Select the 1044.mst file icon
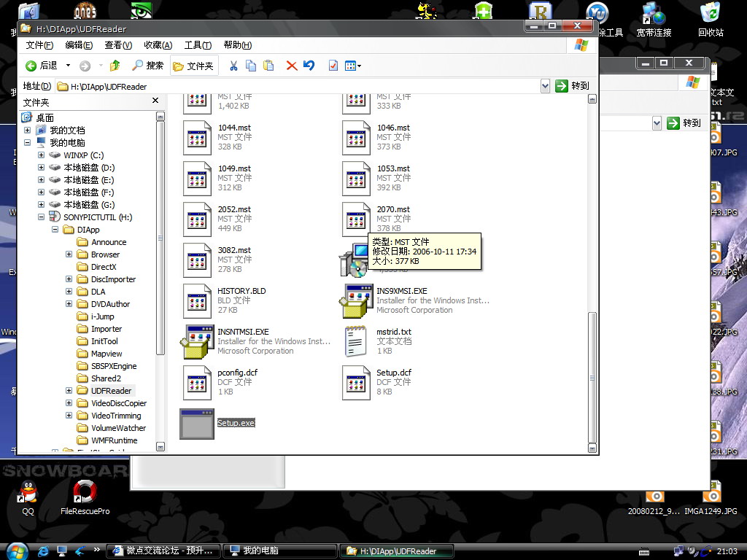This screenshot has width=747, height=560. (x=197, y=138)
